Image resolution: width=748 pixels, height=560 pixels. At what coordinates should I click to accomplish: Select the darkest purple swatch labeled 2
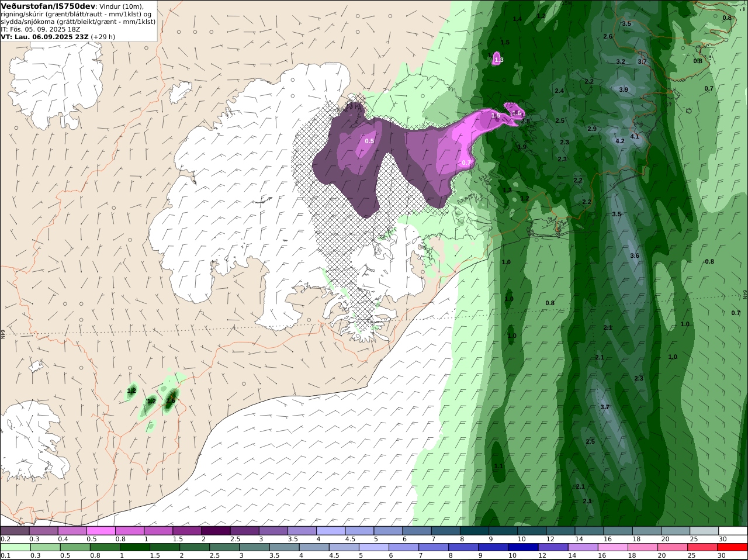coord(216,531)
